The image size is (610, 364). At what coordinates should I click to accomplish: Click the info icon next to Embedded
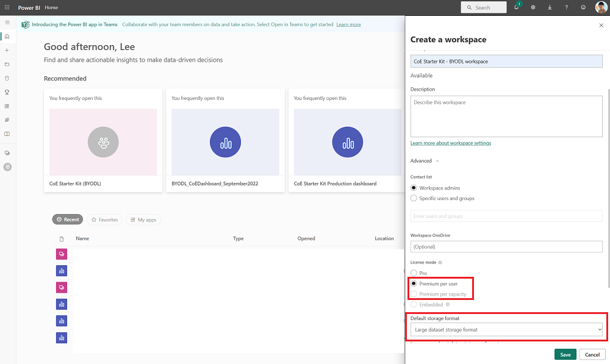coord(448,304)
